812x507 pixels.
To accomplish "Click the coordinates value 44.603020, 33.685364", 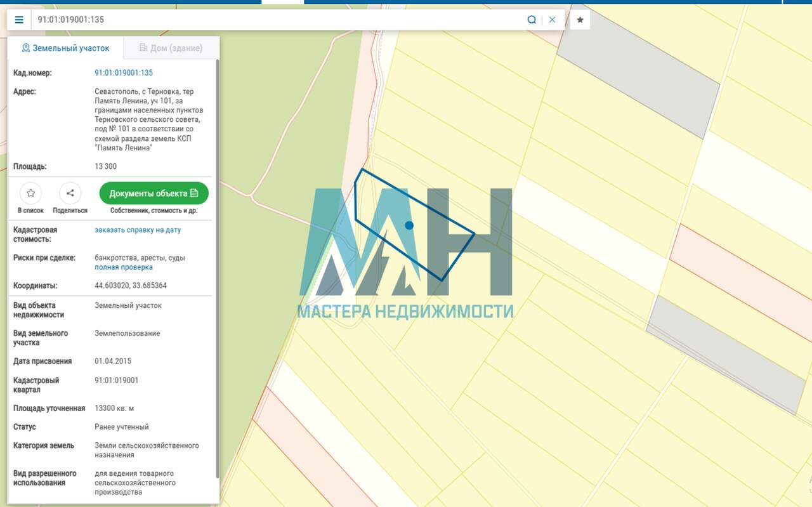I will (131, 286).
